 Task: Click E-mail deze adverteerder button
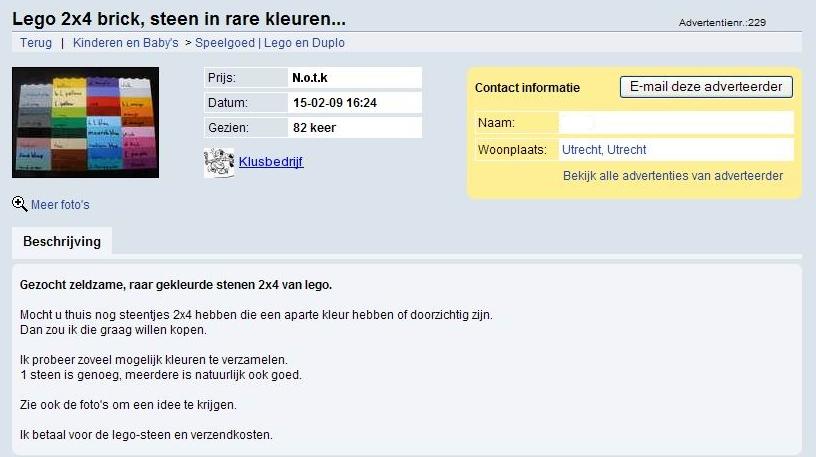[706, 87]
